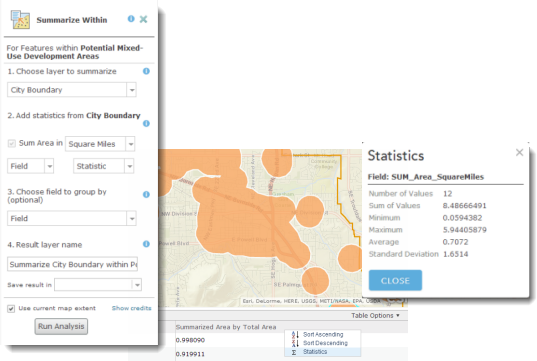The image size is (537, 361).
Task: Choose Sort Descending from the column menu
Action: [x=323, y=343]
